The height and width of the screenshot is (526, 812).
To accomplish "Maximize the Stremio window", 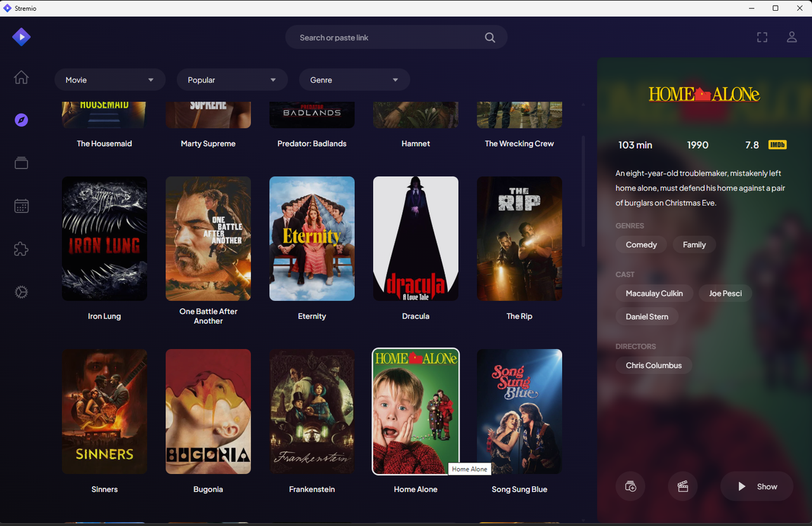I will (775, 8).
